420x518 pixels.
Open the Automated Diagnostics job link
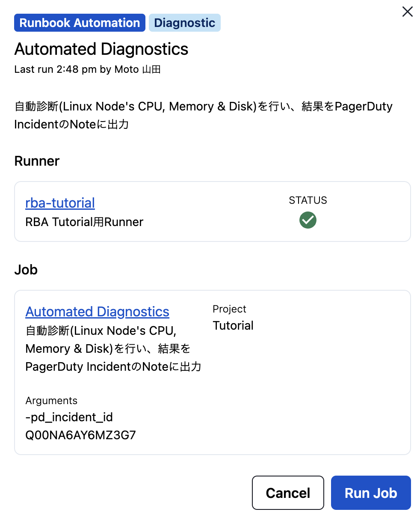coord(98,312)
